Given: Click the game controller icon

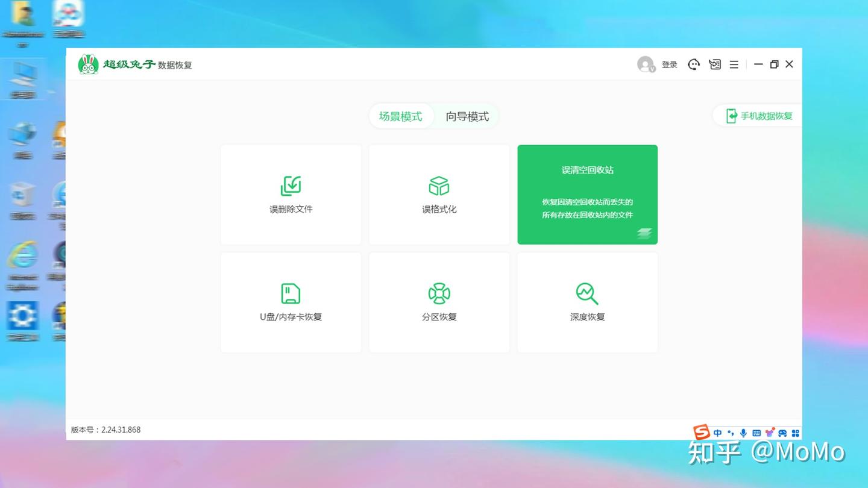Looking at the screenshot, I should [782, 433].
